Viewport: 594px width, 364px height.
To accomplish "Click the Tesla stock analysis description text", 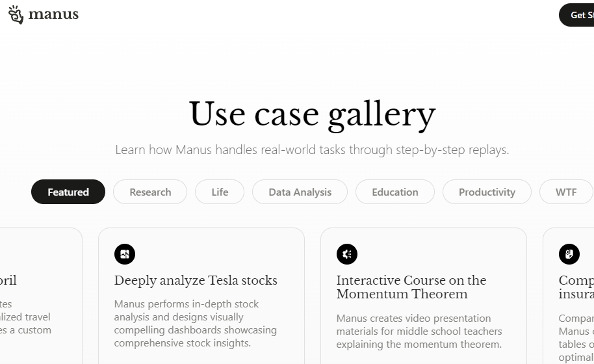I will pyautogui.click(x=196, y=324).
